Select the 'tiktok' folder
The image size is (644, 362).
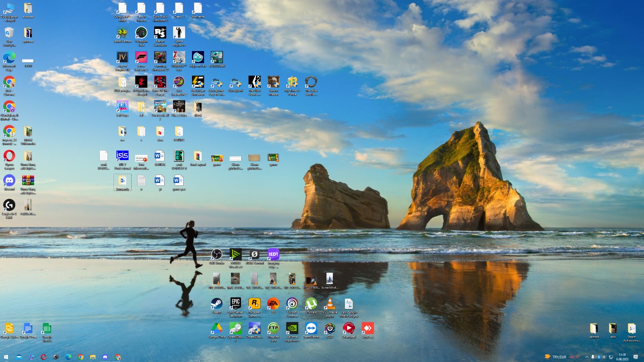click(198, 109)
